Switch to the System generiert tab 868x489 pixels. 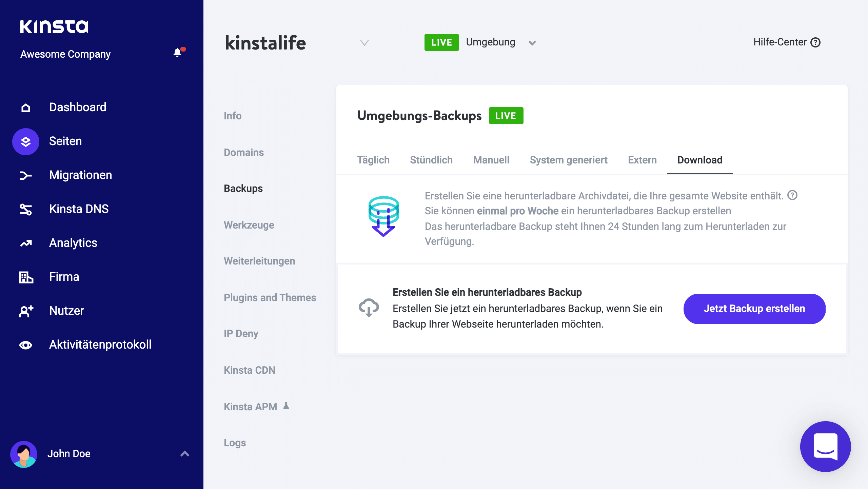[569, 160]
